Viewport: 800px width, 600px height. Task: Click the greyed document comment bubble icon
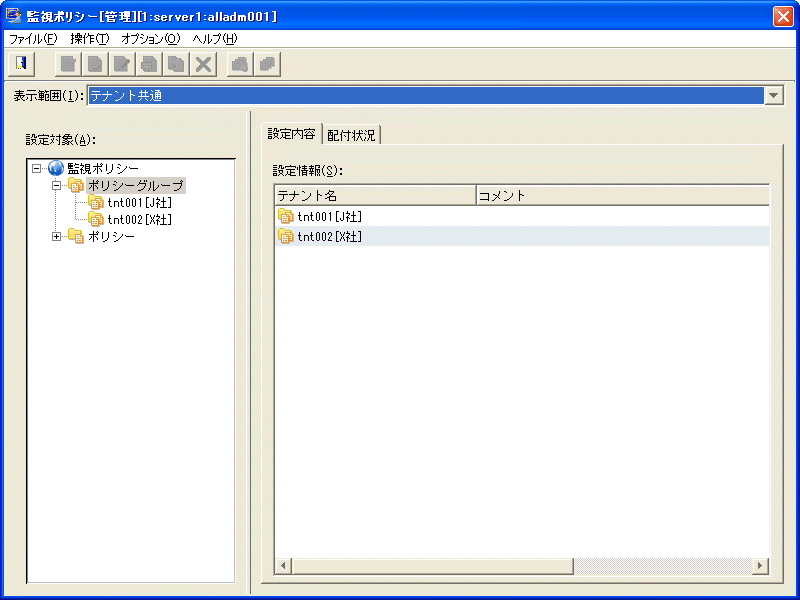point(149,64)
